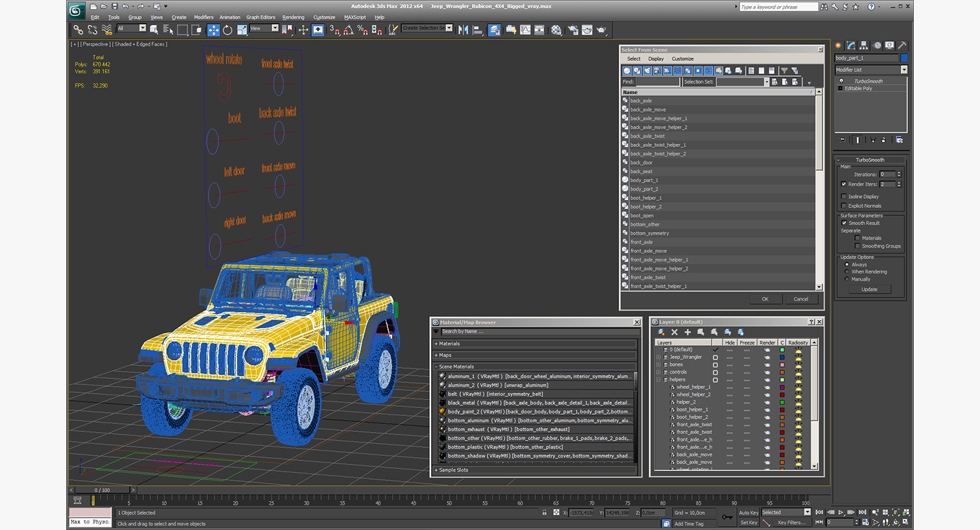This screenshot has width=980, height=530.
Task: Check Separate by Smoothing Groups
Action: click(857, 246)
